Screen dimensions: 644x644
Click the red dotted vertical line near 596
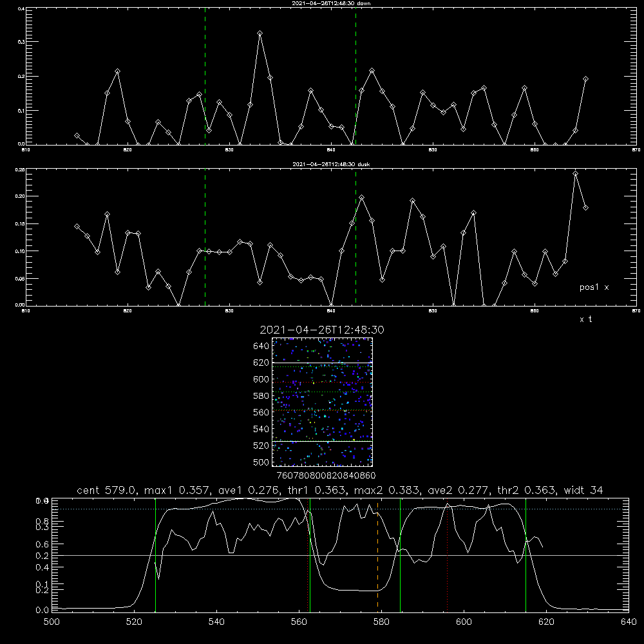click(x=448, y=555)
